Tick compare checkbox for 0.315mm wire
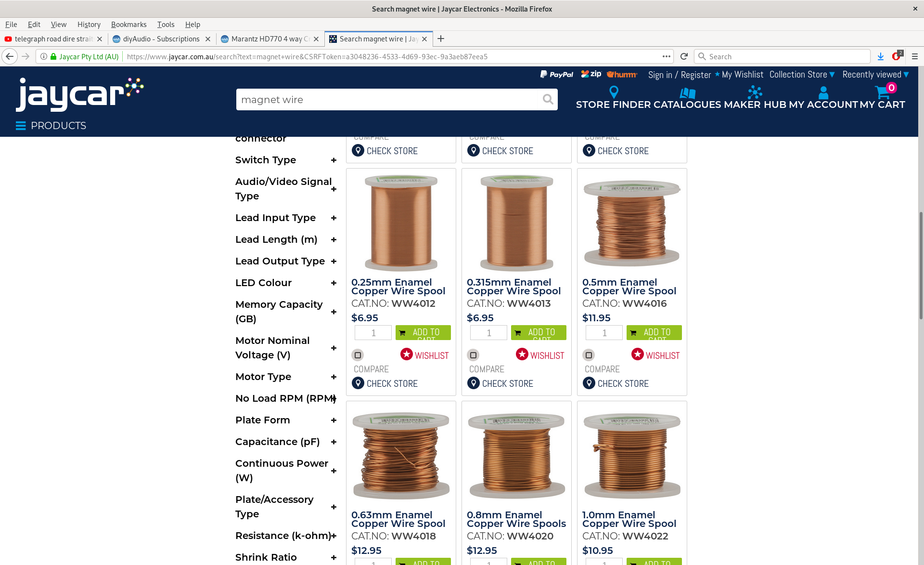Screen dimensions: 924x565 click(x=473, y=355)
